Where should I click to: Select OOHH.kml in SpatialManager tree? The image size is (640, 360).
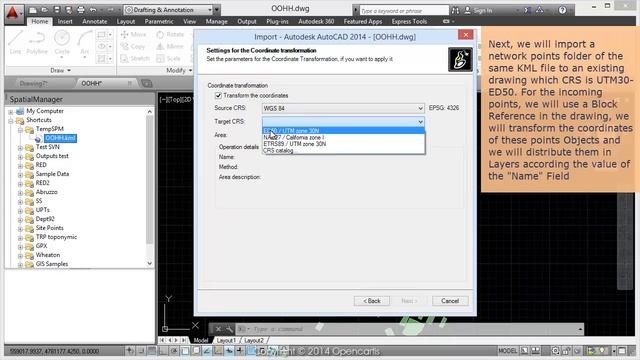coord(60,138)
